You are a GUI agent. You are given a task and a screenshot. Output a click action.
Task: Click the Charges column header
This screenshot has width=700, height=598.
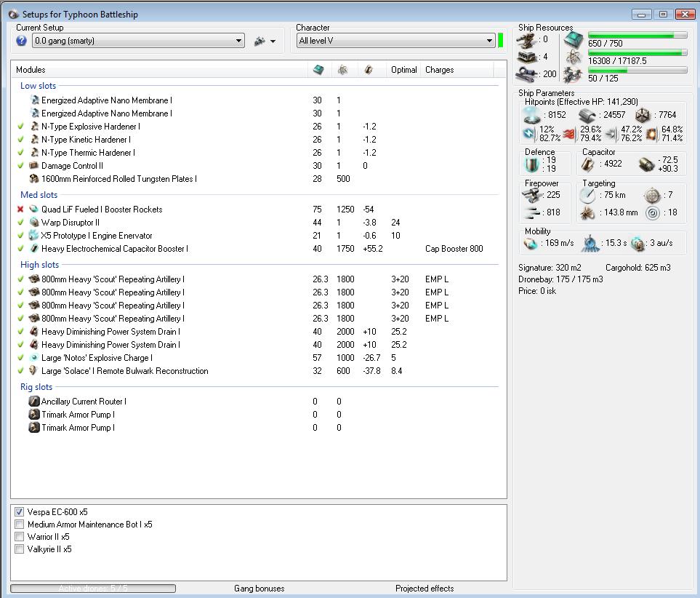click(x=439, y=70)
